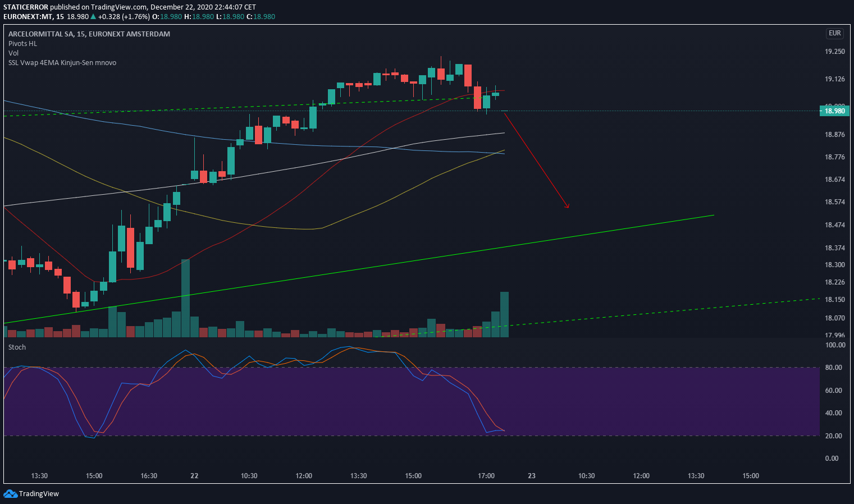Click 18.776 on the price axis
The width and height of the screenshot is (854, 504).
pos(834,157)
